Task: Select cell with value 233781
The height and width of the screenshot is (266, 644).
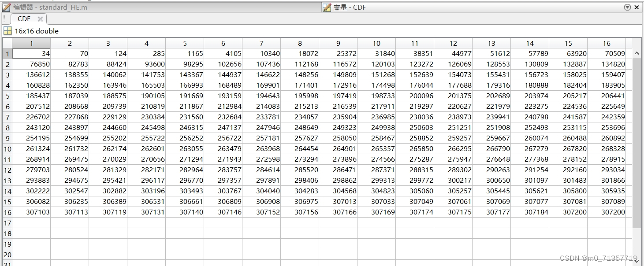Action: pos(261,117)
